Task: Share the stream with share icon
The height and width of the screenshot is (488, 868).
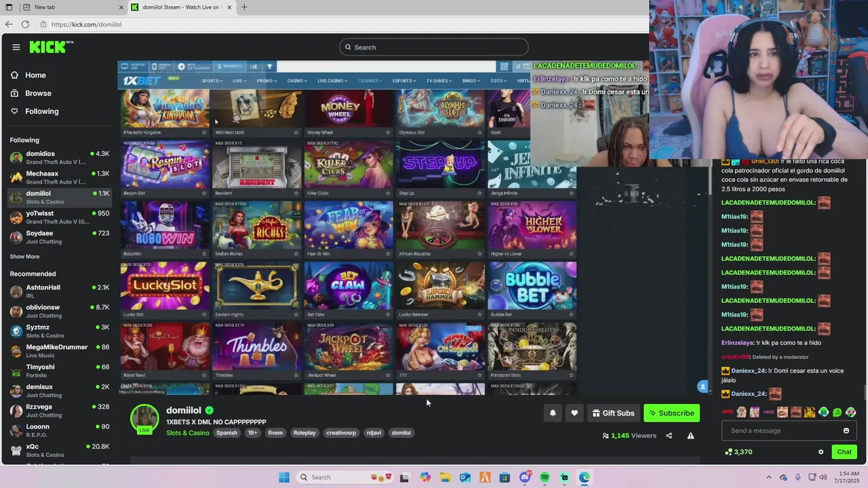Action: click(x=669, y=436)
